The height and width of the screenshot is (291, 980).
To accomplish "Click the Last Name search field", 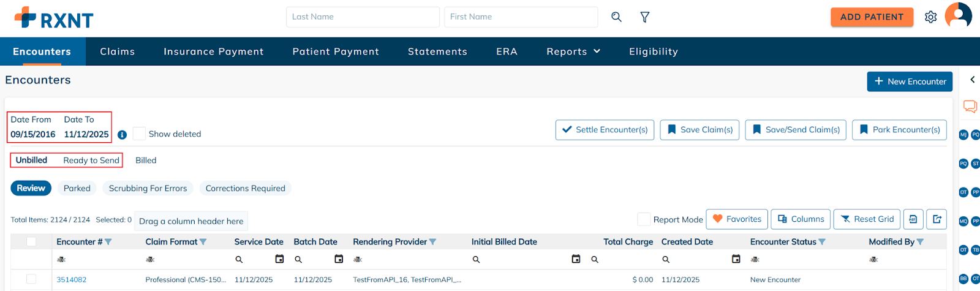I will [x=363, y=17].
